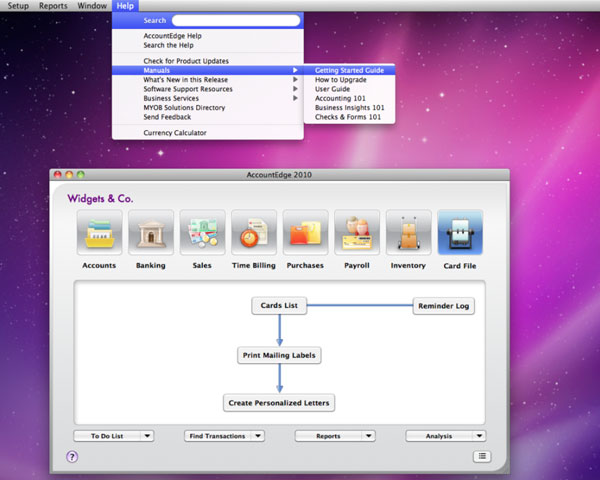Viewport: 600px width, 480px height.
Task: Select Accounting 101 from Manuals submenu
Action: tap(349, 98)
